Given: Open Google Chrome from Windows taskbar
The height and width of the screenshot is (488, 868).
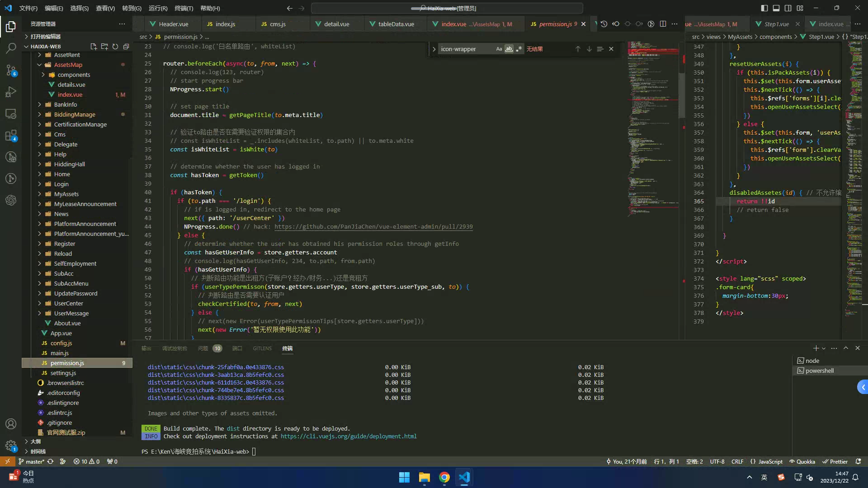Looking at the screenshot, I should pos(444,477).
